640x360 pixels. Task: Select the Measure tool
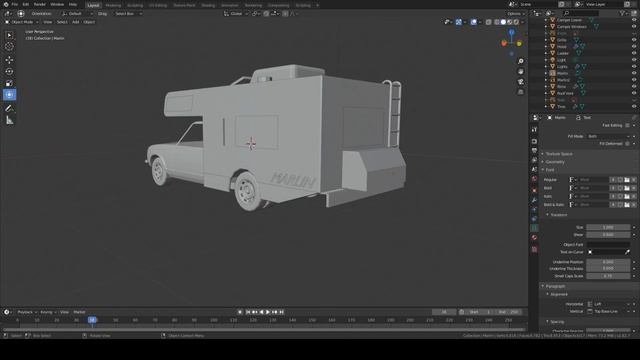[9, 120]
